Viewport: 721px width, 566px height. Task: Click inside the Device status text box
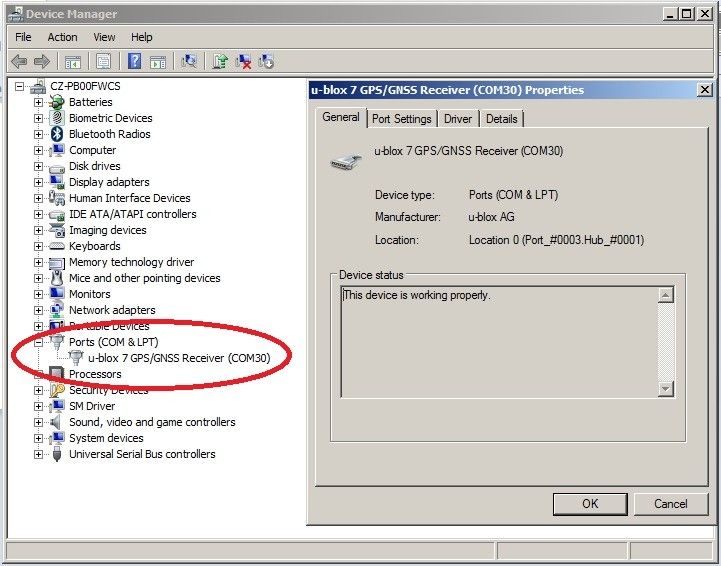pos(499,342)
